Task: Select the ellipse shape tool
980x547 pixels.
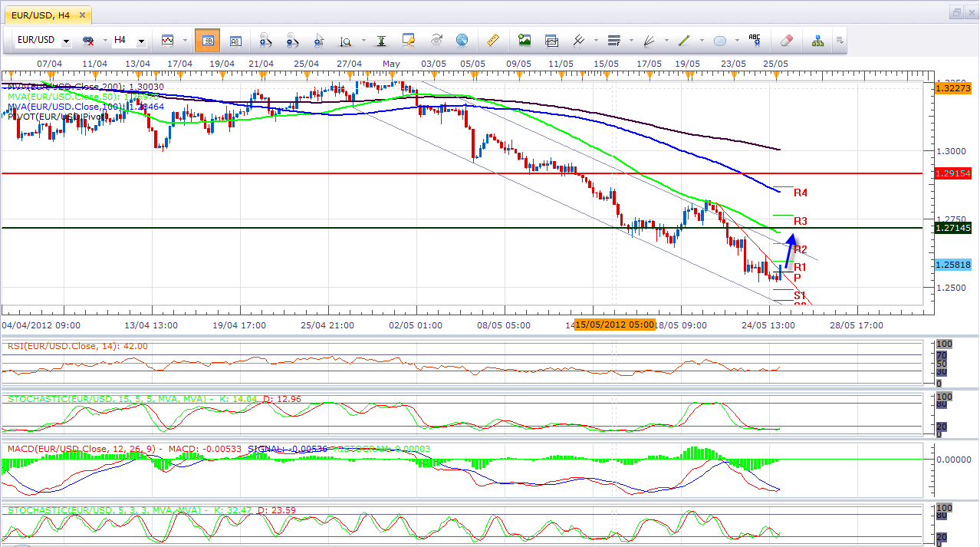Action: click(720, 40)
